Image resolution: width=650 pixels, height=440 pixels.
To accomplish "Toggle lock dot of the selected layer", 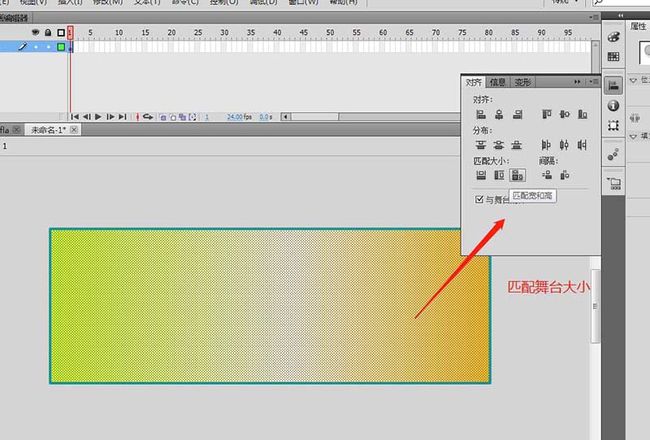I will point(48,47).
